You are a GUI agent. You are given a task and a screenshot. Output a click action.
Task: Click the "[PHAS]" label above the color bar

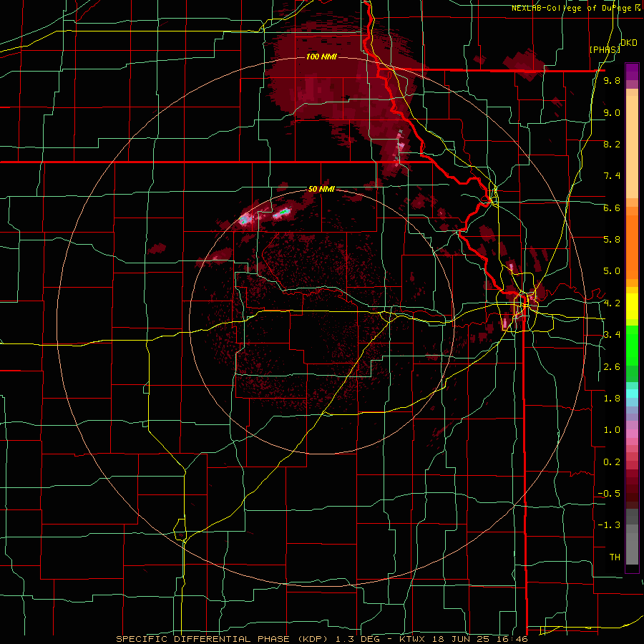pos(605,49)
